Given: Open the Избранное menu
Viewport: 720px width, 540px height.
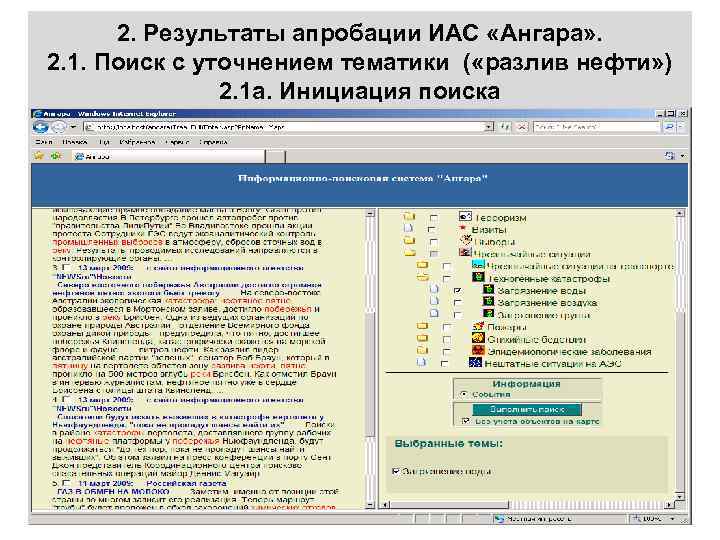Looking at the screenshot, I should (x=137, y=142).
